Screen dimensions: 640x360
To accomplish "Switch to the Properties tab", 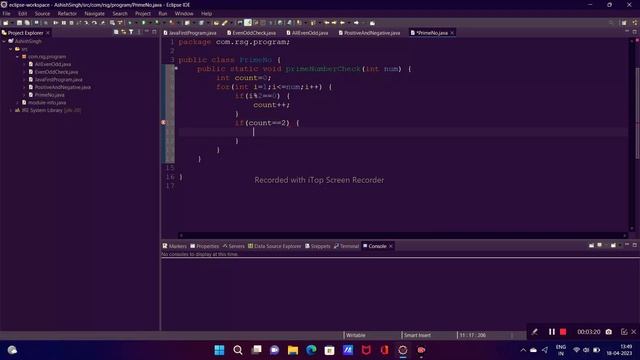I will [x=204, y=246].
